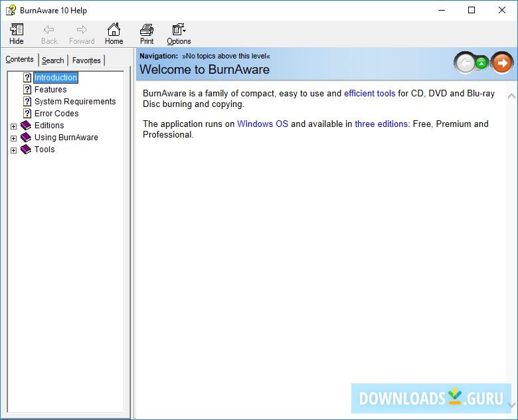Click the Hide toolbar button
Screen dimensions: 518x420
click(x=16, y=34)
